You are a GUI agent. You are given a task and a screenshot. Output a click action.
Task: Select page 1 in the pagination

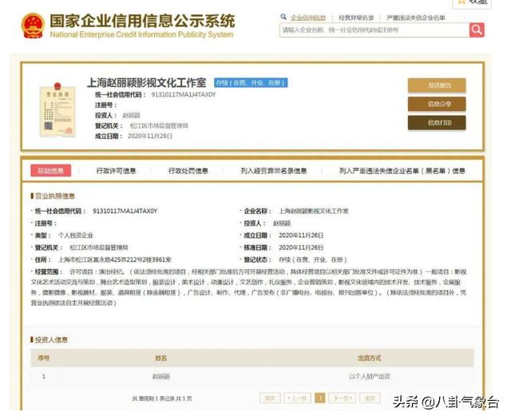coord(320,398)
